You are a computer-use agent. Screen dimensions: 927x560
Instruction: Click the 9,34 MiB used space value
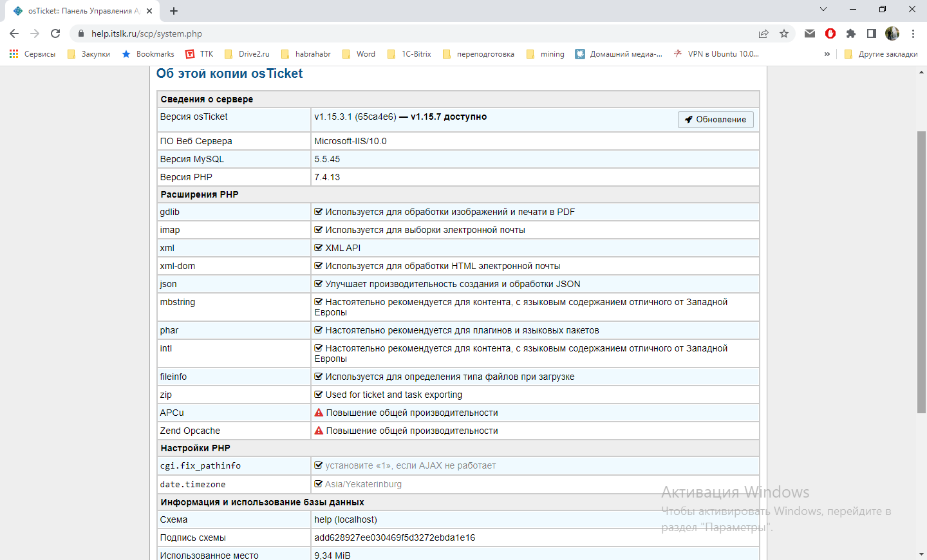pos(332,555)
